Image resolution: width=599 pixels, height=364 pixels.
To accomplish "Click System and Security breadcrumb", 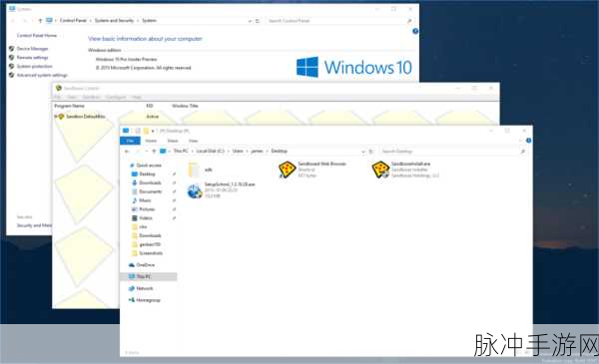I will coord(114,21).
